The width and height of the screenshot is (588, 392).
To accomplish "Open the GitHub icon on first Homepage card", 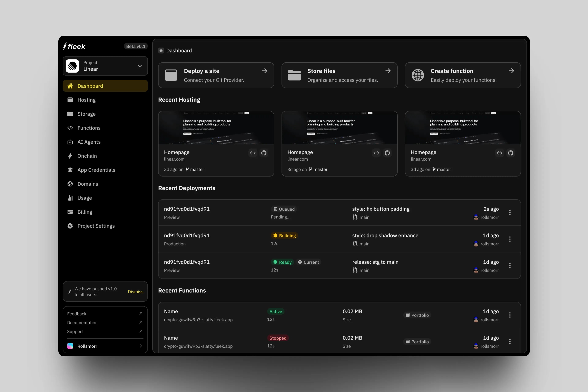I will [264, 153].
